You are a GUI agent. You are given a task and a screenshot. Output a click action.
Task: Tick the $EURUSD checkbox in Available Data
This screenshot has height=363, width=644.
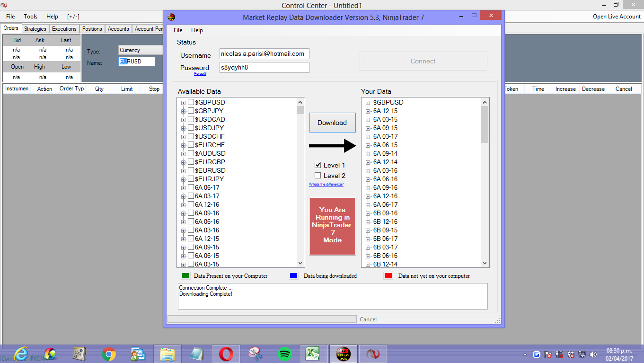click(191, 170)
